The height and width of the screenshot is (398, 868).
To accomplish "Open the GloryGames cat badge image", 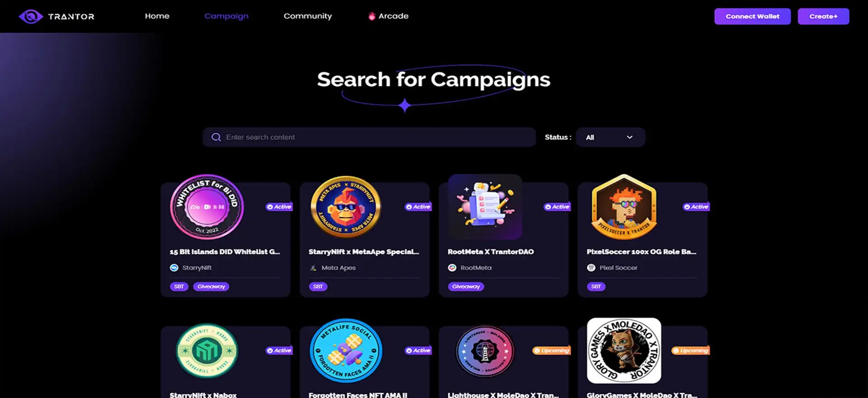I will pos(624,351).
